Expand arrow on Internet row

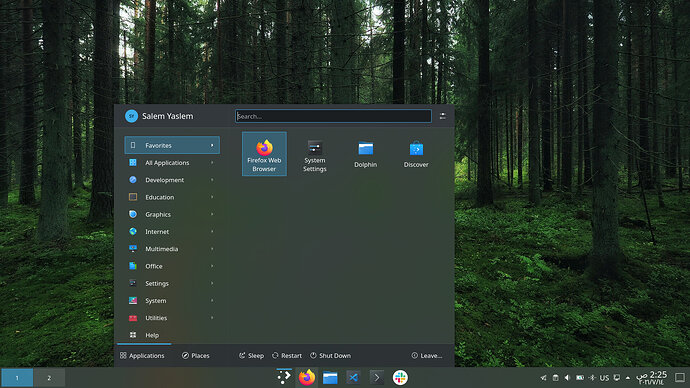click(212, 231)
